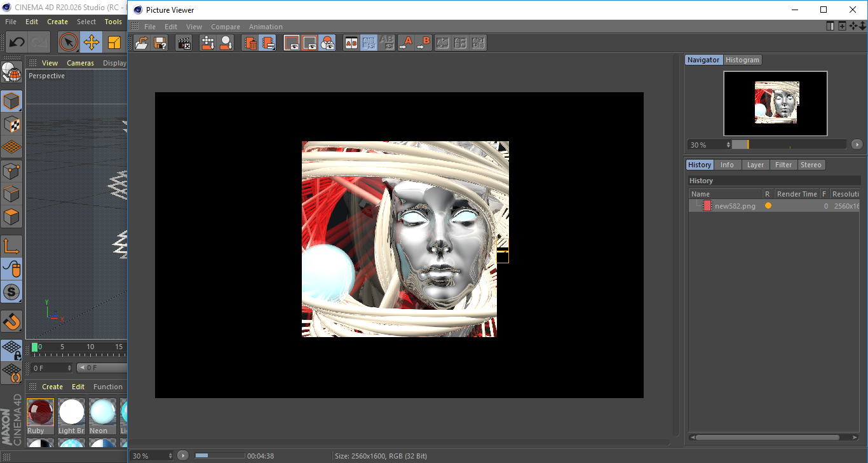Toggle the Single-Pass display icon
Viewport: 868px width, 463px height.
tap(309, 43)
